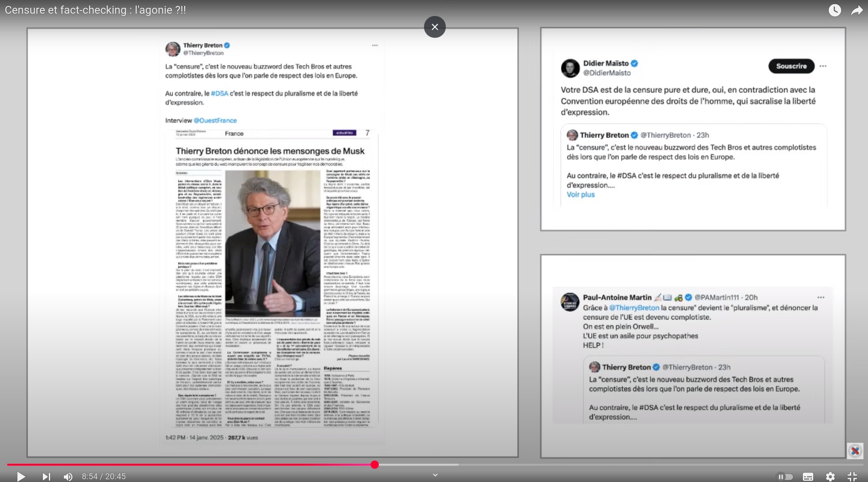
Task: Exit full screen mode
Action: [852, 477]
